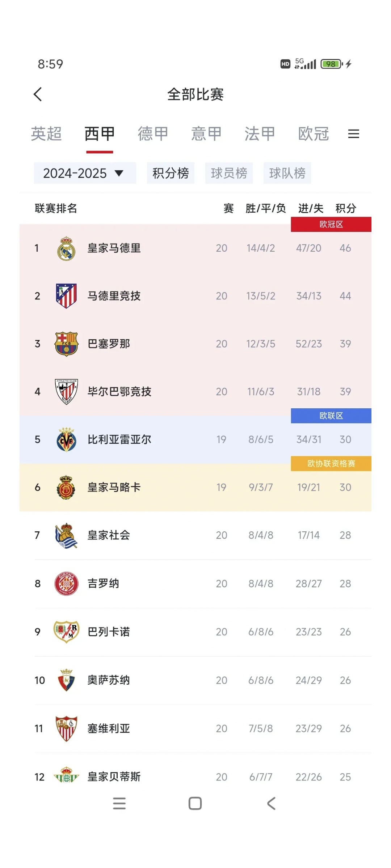Open the 2024-2025 season dropdown
Viewport: 391px width, 868px height.
[x=84, y=173]
